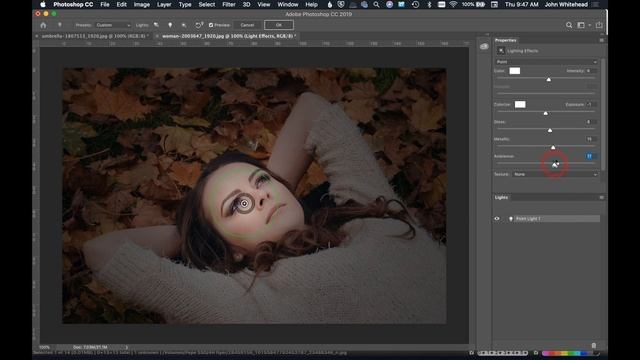Open Bluetooth menu bar icon

tap(429, 4)
